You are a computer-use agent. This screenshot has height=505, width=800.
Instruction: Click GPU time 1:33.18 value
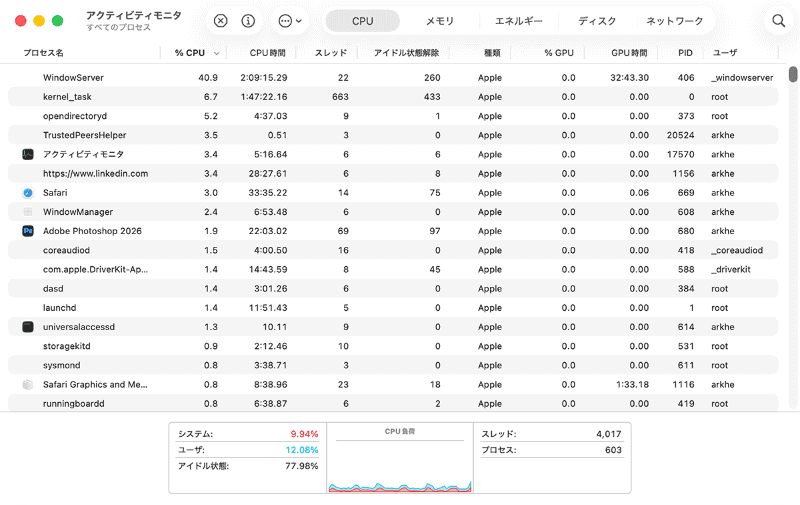pos(633,385)
